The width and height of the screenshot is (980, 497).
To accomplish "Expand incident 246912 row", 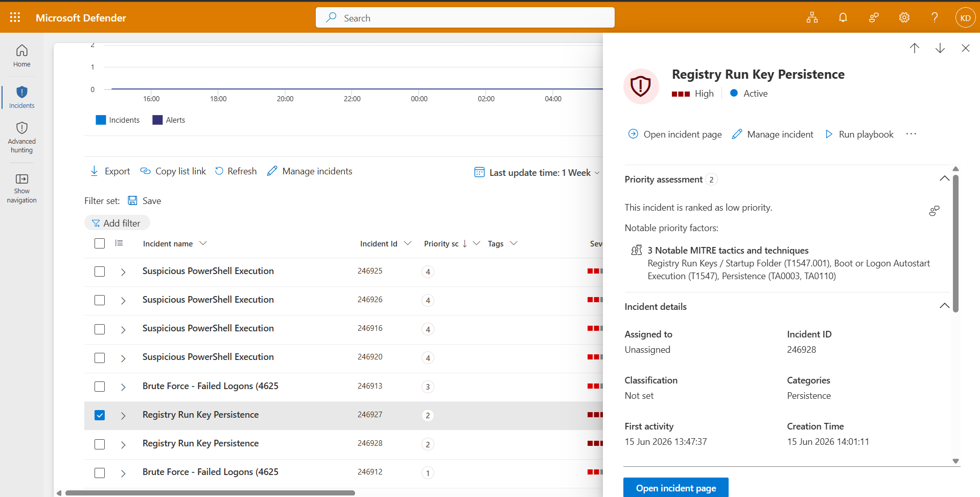I will click(123, 473).
